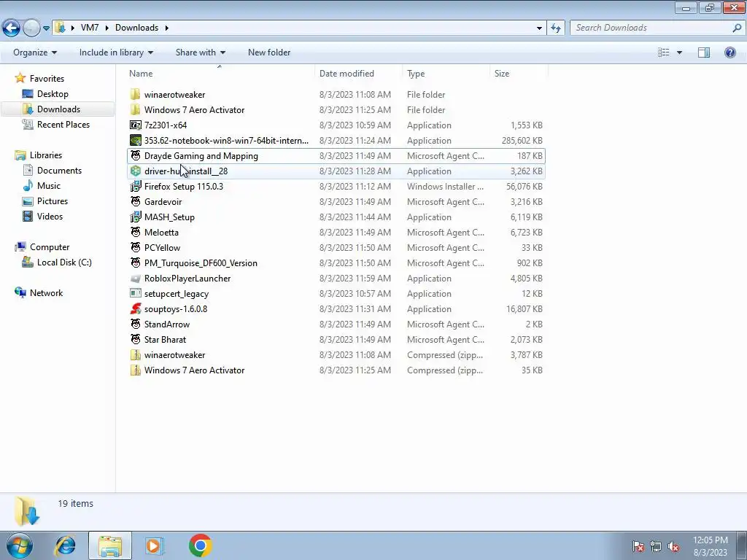Screen dimensions: 747x560
Task: Select Downloads in the navigation pane
Action: [x=58, y=109]
